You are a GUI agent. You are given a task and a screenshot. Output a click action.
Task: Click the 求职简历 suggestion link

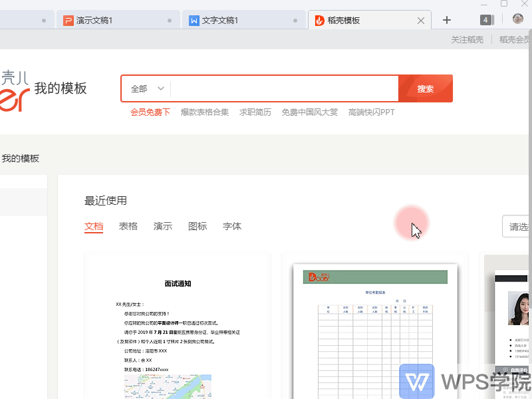[255, 112]
